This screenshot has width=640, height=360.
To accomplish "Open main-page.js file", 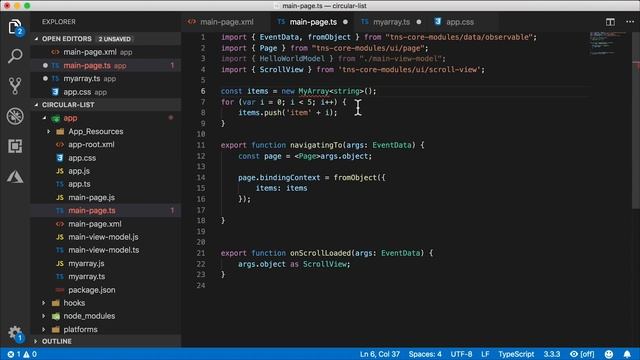I will point(106,198).
